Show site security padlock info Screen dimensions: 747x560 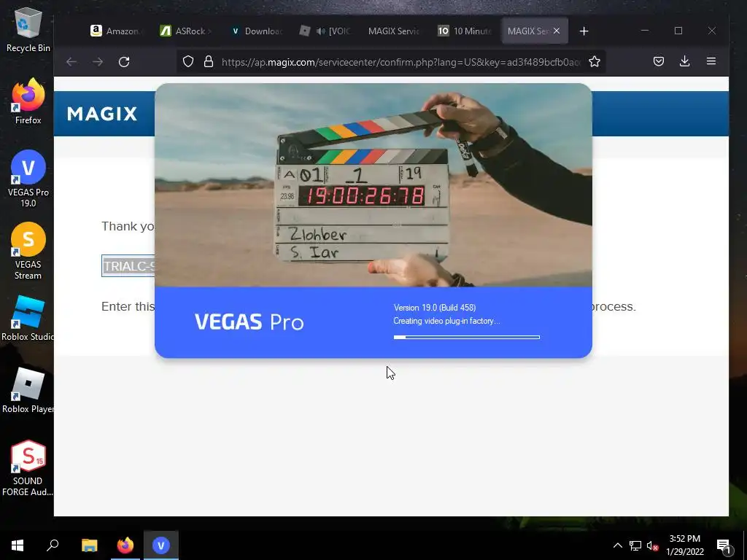tap(208, 61)
